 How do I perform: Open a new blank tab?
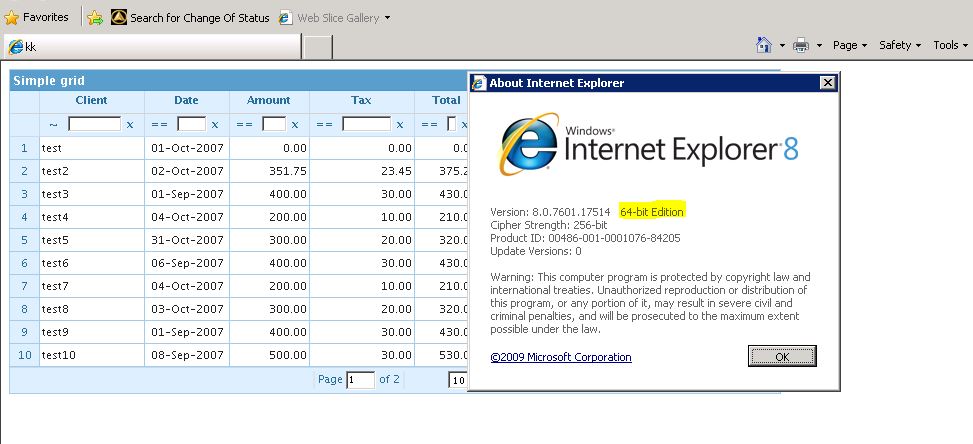pyautogui.click(x=318, y=47)
